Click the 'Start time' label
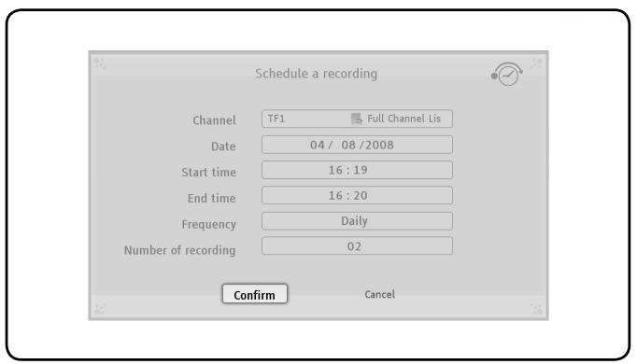 [209, 173]
